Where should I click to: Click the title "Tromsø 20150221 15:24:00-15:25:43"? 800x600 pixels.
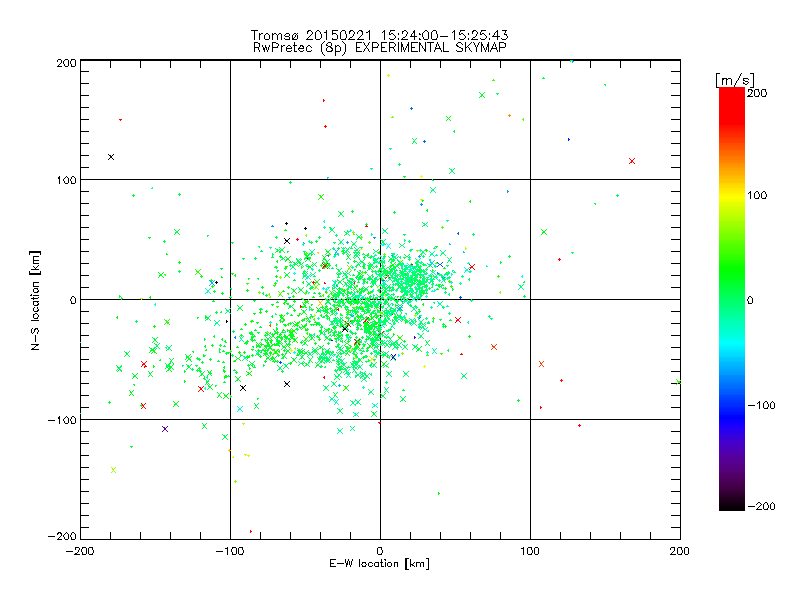(379, 35)
